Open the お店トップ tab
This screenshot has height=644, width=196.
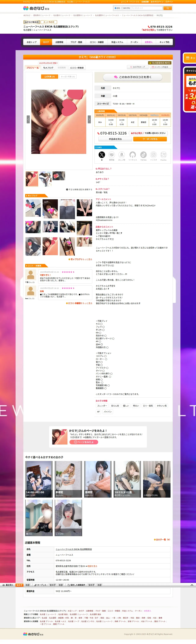pos(32,42)
